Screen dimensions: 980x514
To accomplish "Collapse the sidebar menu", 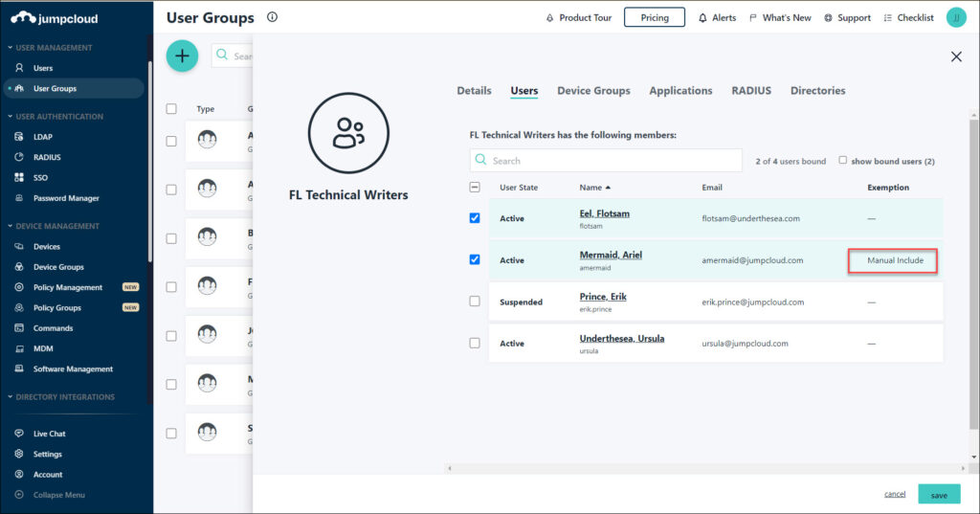I will coord(58,495).
